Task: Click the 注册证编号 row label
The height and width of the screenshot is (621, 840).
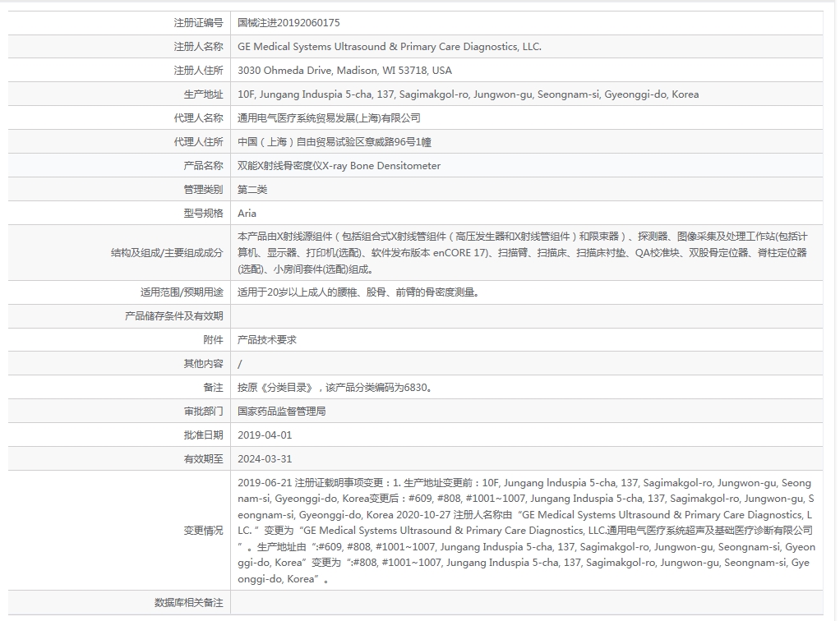Action: [198, 23]
